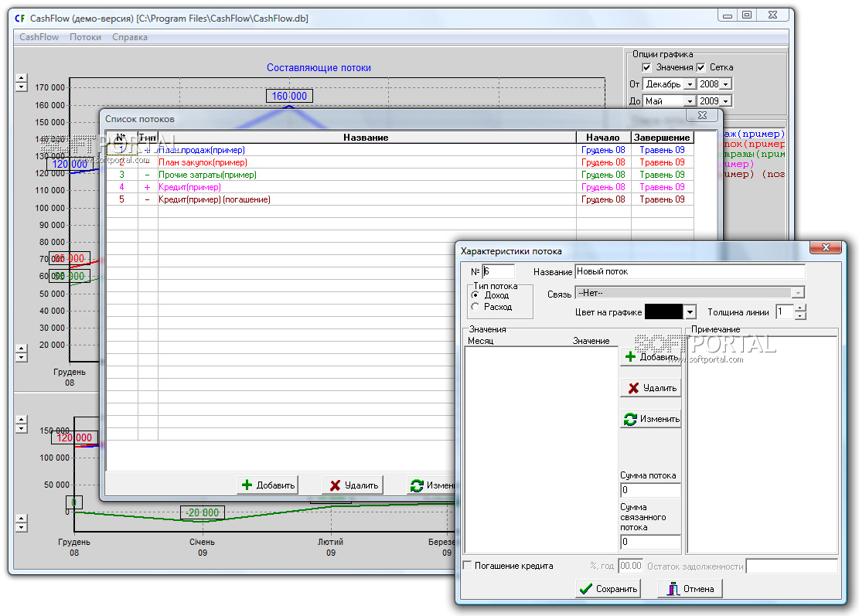The image size is (859, 616).
Task: Open the color dropdown arrow
Action: coord(690,312)
